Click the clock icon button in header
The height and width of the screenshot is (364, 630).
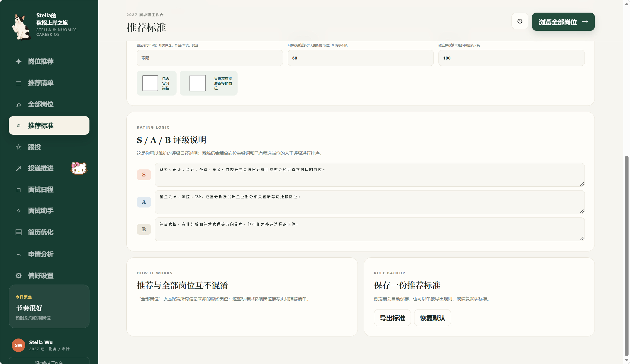click(520, 21)
